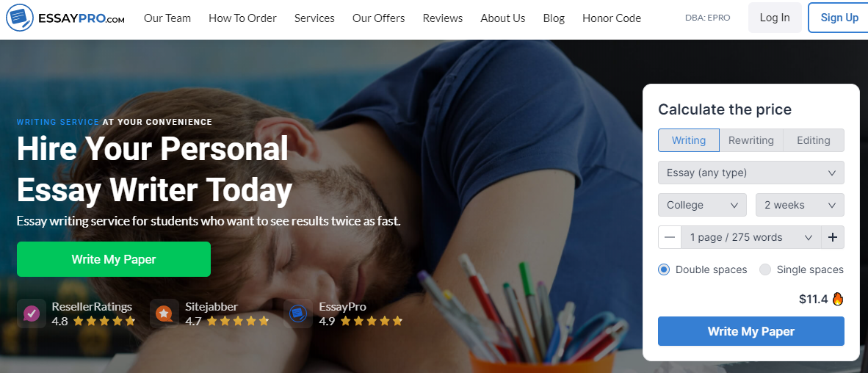
Task: Select the Single spaces radio option
Action: (765, 270)
